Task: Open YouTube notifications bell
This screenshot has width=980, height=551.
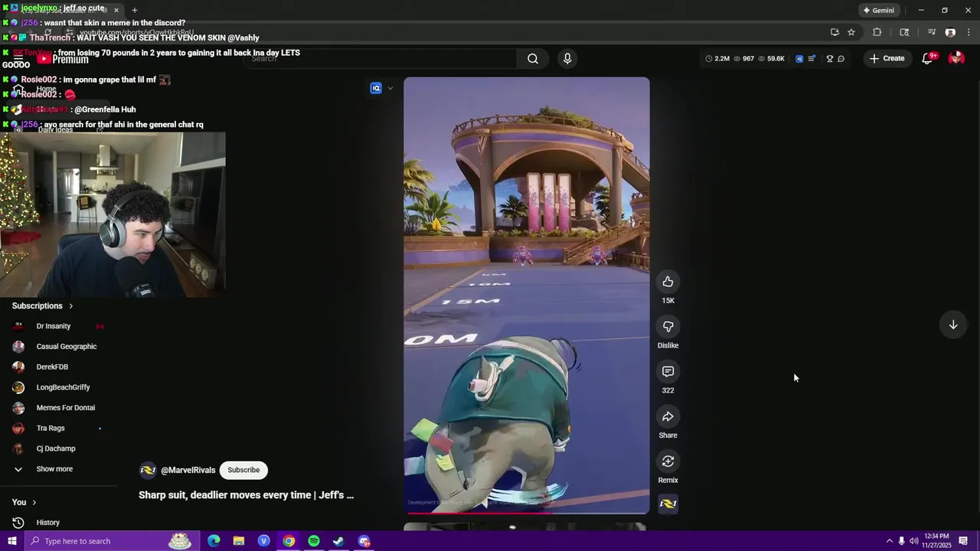Action: pyautogui.click(x=927, y=58)
